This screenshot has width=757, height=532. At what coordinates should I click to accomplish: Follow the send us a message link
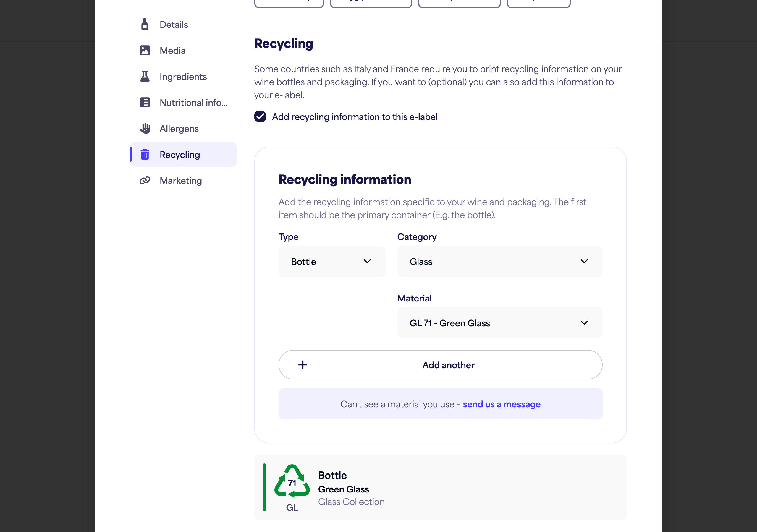click(501, 404)
